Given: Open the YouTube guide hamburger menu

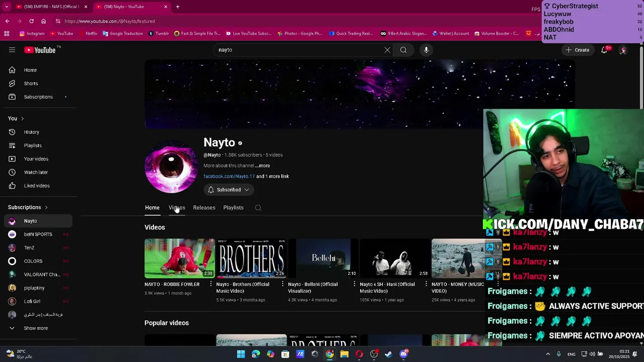Looking at the screenshot, I should click(12, 50).
